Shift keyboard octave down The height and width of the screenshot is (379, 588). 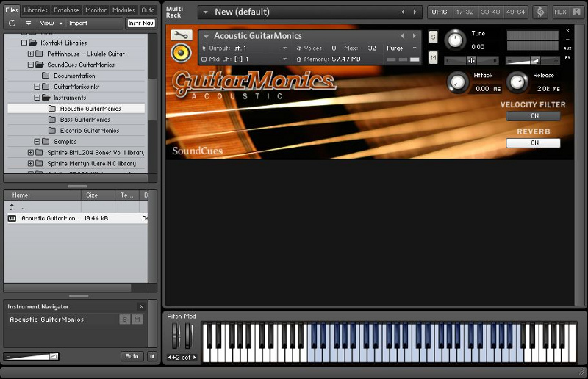click(169, 358)
